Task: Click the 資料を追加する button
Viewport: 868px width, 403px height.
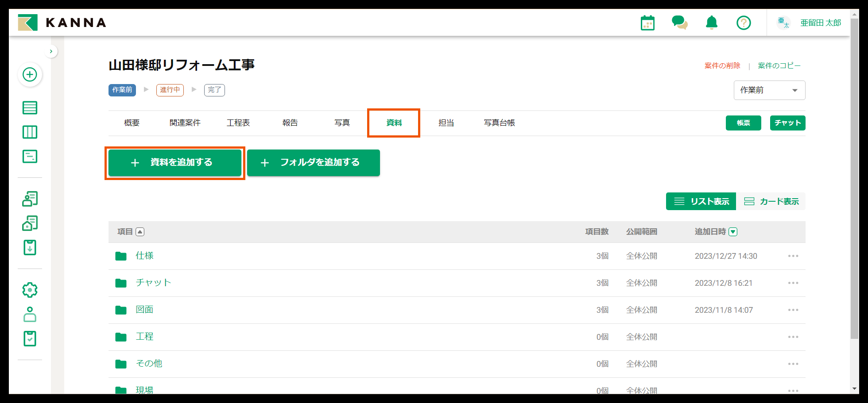Action: click(175, 163)
